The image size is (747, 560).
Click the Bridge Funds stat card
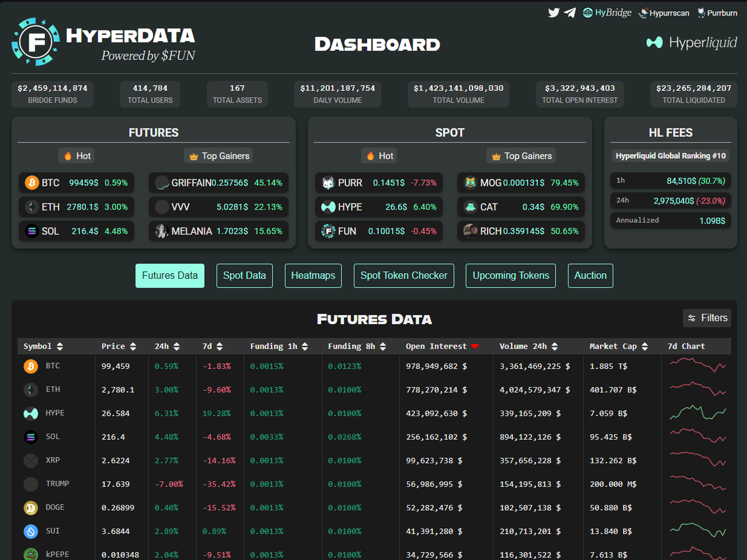(52, 94)
